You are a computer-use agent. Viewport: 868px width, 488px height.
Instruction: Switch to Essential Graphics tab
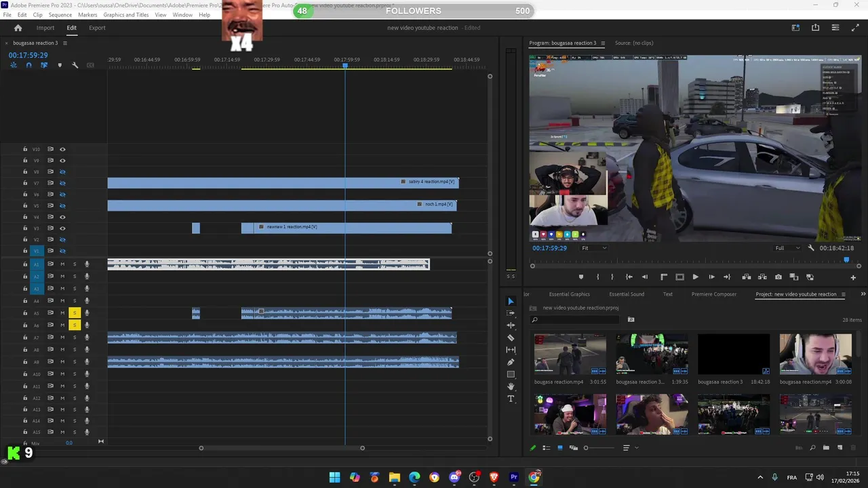[570, 294]
